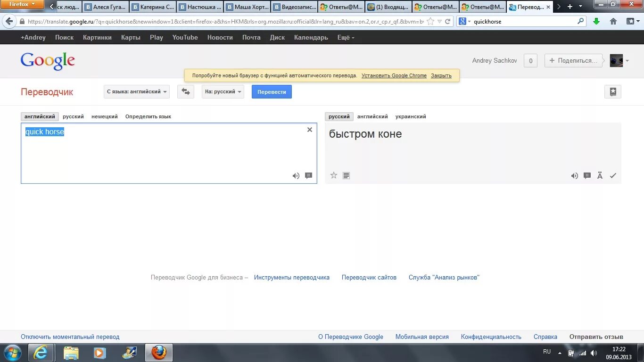The width and height of the screenshot is (644, 362).
Task: Select украинский as target language
Action: click(411, 116)
